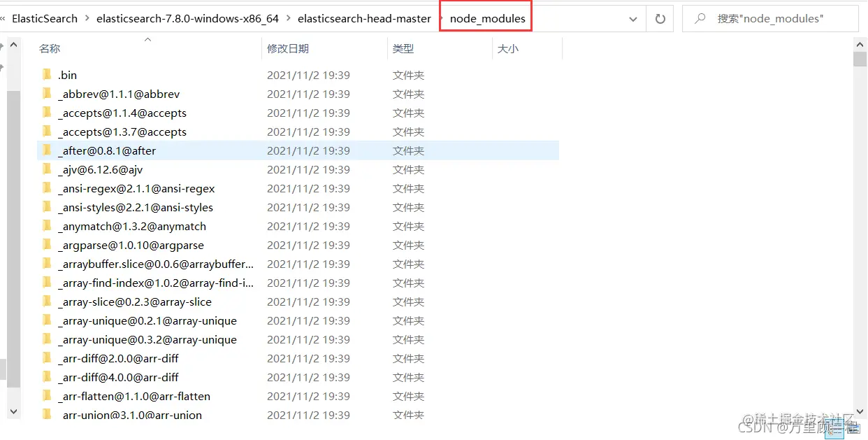Select the _arr-flatten@1.1.0@arr-flatten folder name

pos(134,396)
